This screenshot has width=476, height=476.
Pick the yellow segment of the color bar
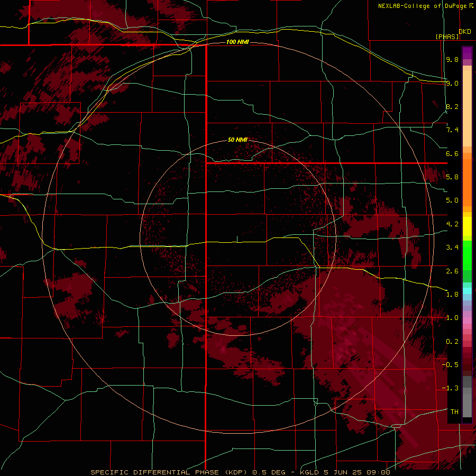coord(467,226)
